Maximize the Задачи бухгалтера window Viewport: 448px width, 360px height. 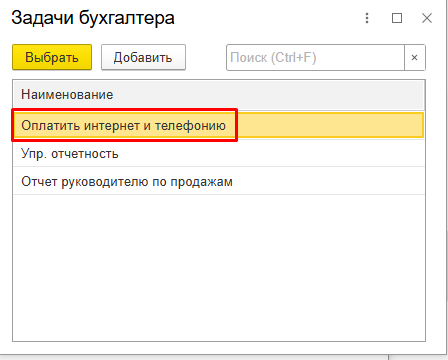click(397, 18)
